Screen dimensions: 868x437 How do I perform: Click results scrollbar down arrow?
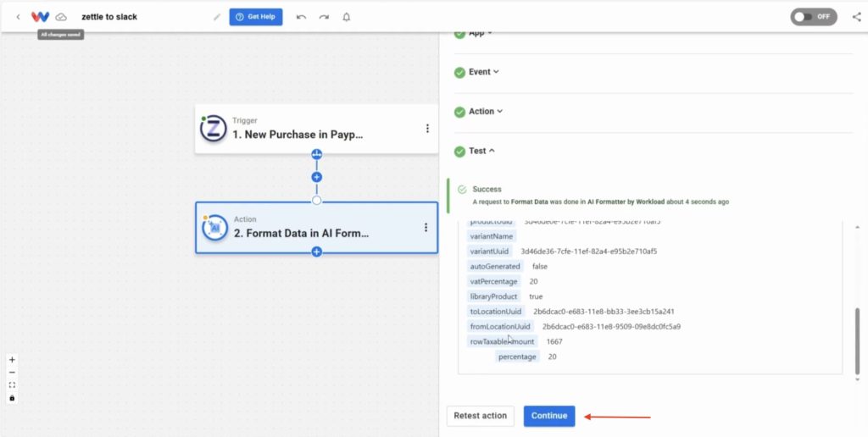point(858,379)
